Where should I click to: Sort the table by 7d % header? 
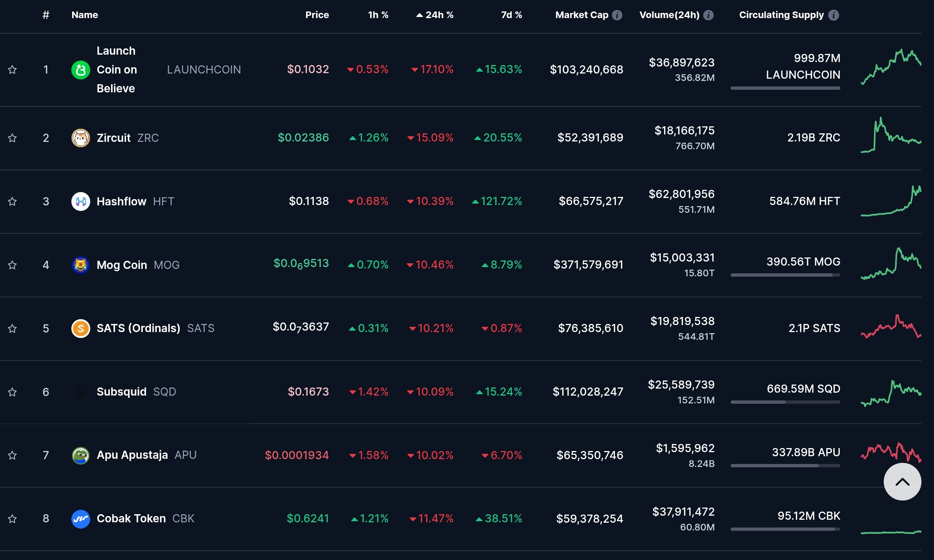(x=511, y=15)
